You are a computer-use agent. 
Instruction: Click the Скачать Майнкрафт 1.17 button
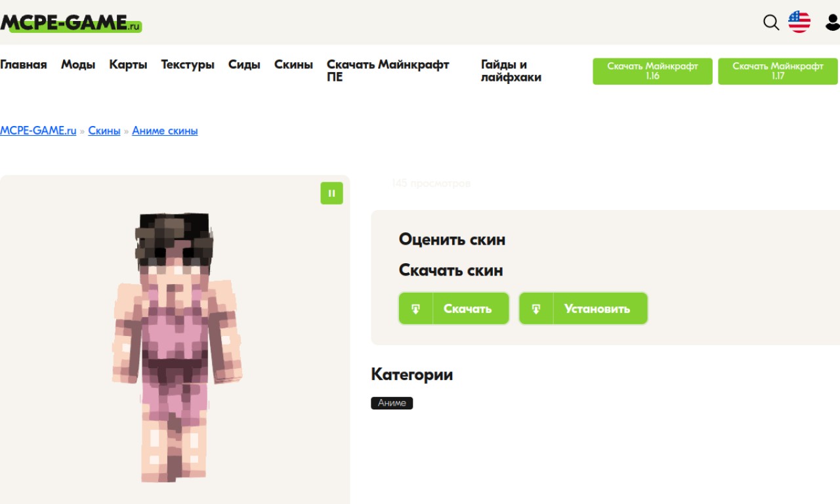pyautogui.click(x=778, y=71)
